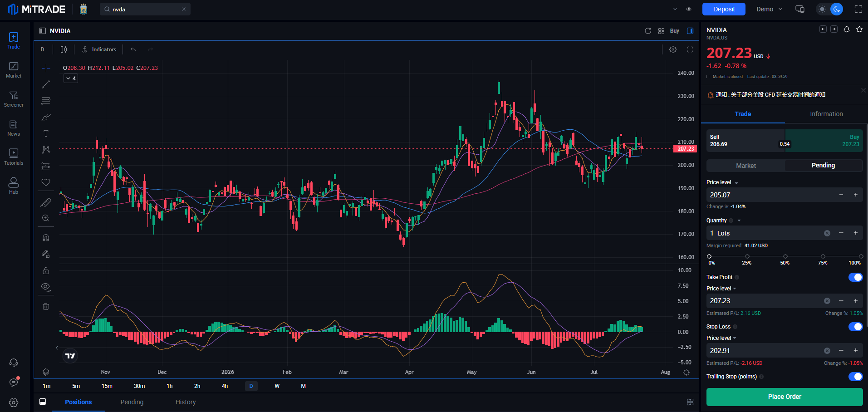Toggle the left panel next to NVIDIA title

point(43,31)
